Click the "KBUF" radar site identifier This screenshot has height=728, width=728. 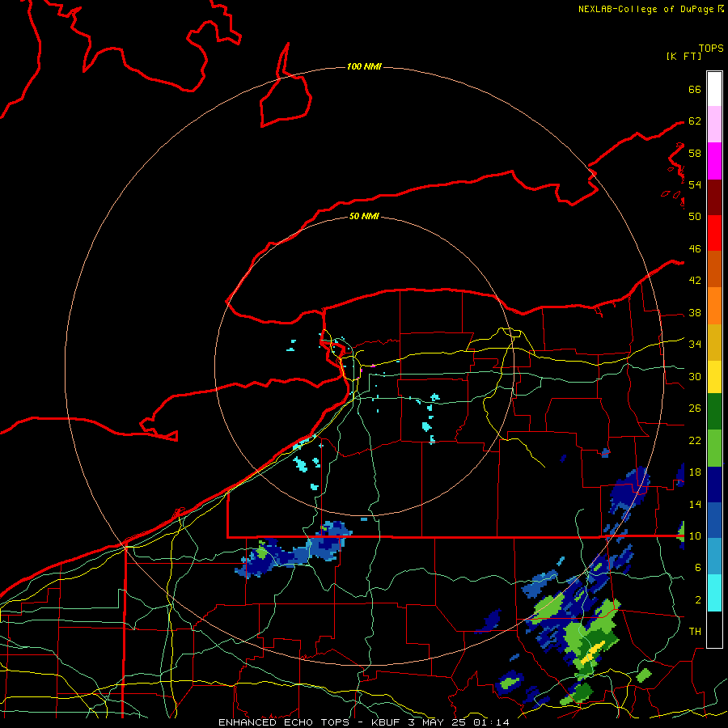[387, 722]
